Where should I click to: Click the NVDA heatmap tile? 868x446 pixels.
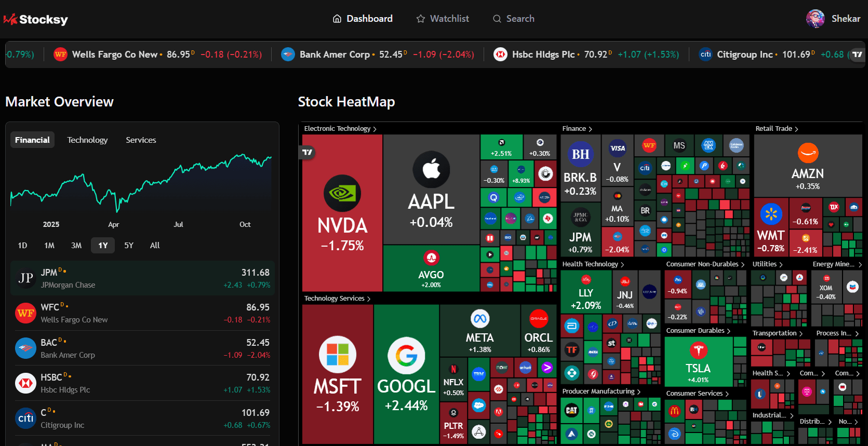(342, 213)
